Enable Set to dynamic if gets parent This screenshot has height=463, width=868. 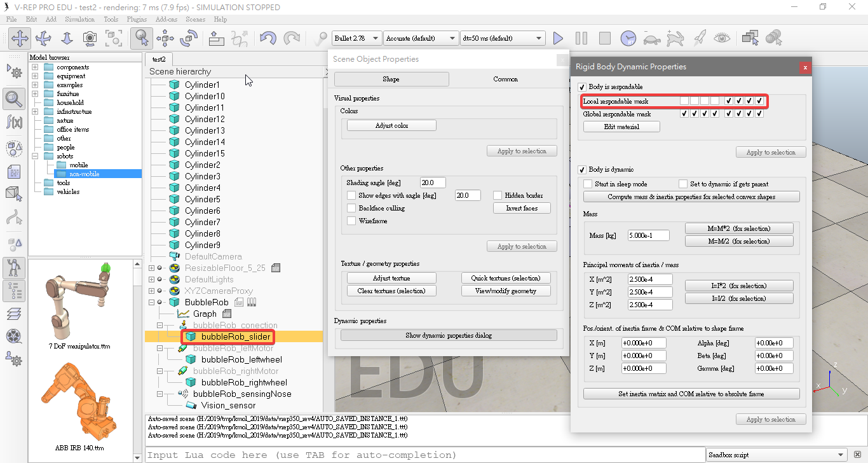coord(683,184)
